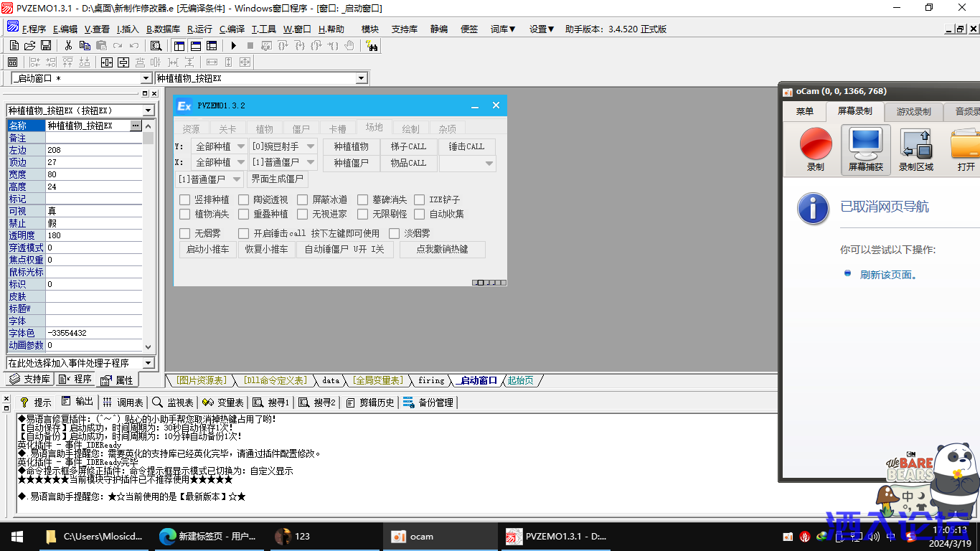Click the 点我撤销热键 button
The image size is (980, 551).
tap(442, 250)
